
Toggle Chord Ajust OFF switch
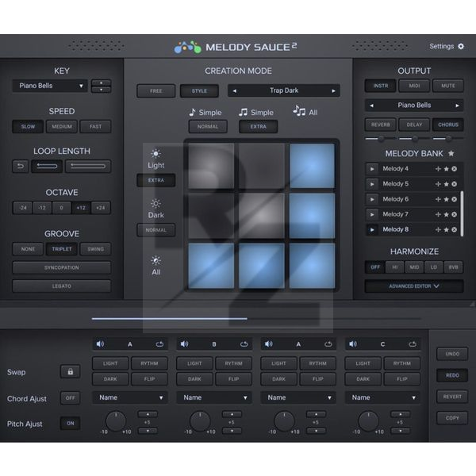(x=70, y=398)
